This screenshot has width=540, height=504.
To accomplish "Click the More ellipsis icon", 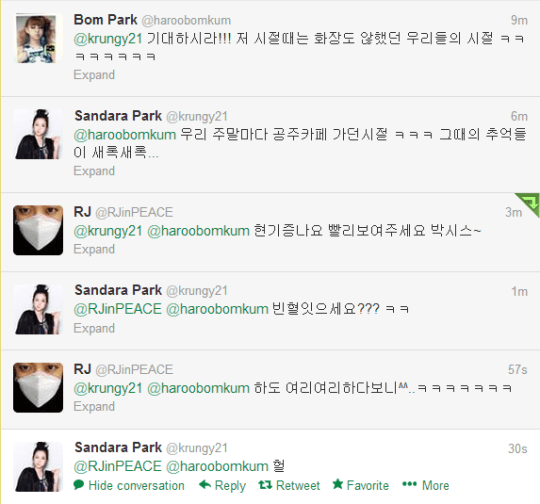I will pyautogui.click(x=409, y=484).
